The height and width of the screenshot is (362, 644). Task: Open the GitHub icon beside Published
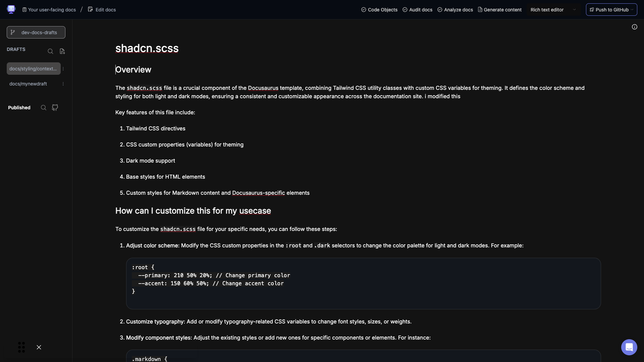55,108
